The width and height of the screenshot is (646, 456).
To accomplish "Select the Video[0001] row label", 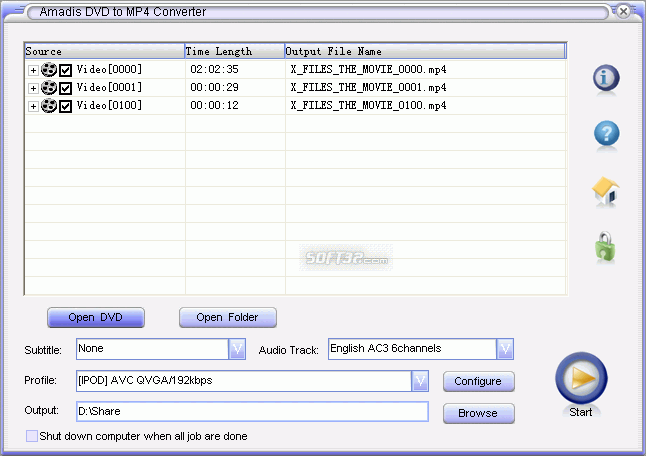I will pyautogui.click(x=109, y=87).
